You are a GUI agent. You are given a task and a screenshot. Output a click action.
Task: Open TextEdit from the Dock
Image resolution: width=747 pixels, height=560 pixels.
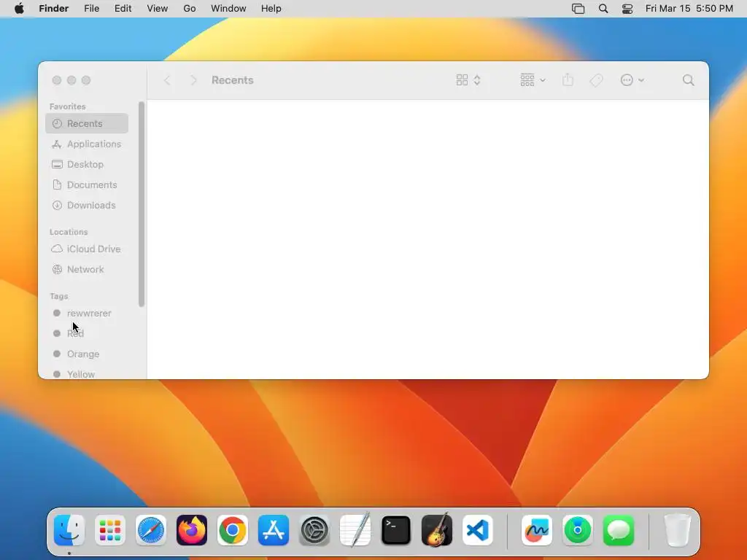355,529
